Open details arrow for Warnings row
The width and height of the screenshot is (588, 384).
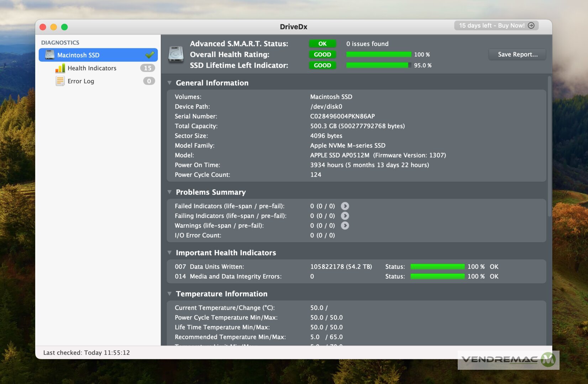pyautogui.click(x=345, y=226)
